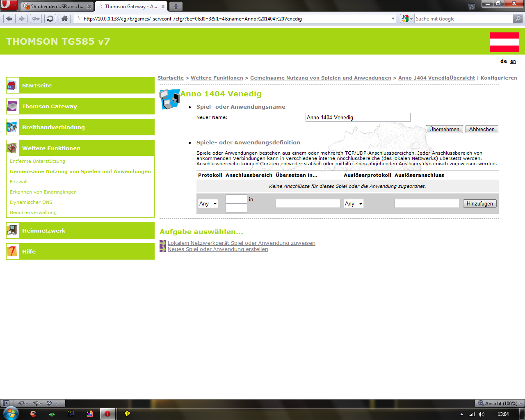Click the Thomson Gateway device icon
Viewport: 525px width, 420px height.
click(x=12, y=106)
